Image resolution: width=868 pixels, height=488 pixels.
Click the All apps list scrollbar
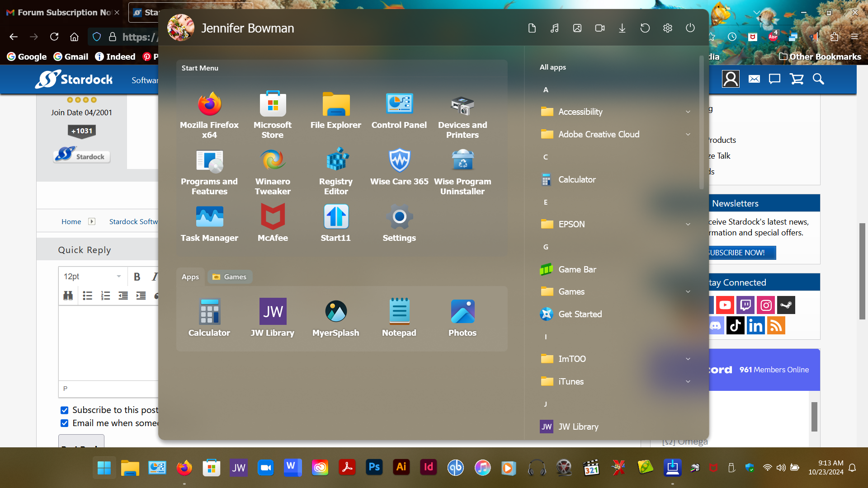[702, 122]
